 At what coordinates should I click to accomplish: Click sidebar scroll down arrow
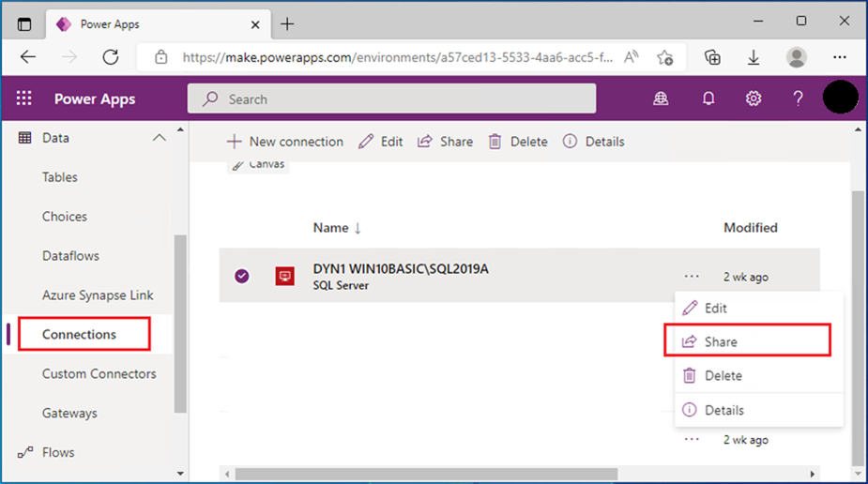[x=180, y=474]
